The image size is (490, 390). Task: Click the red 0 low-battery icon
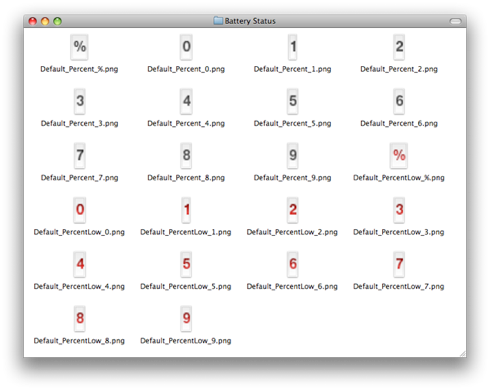pos(80,210)
